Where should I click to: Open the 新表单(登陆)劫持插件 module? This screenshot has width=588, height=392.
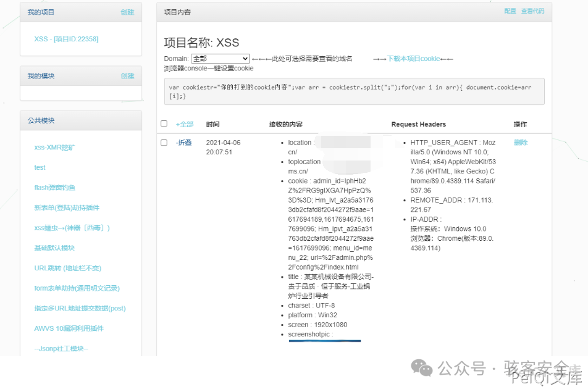(x=67, y=207)
